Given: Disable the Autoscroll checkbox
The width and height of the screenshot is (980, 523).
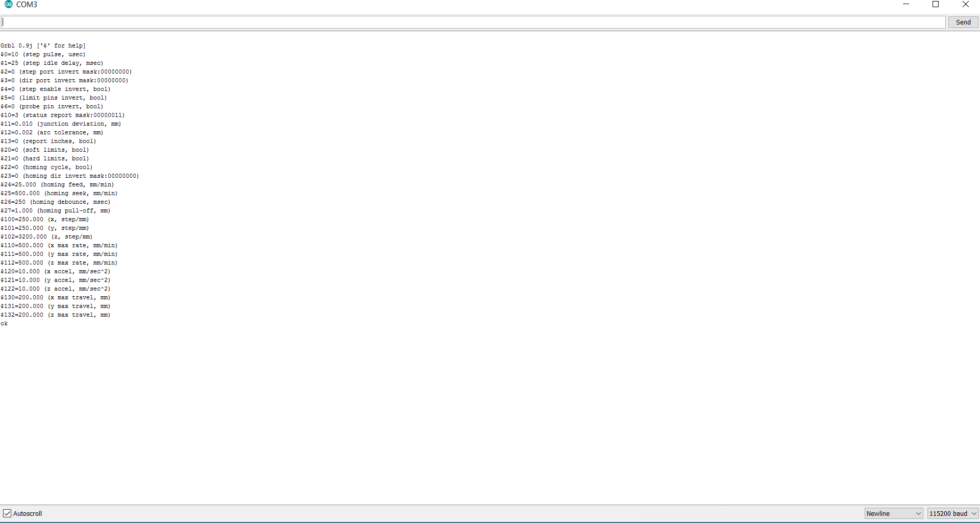Looking at the screenshot, I should point(7,513).
